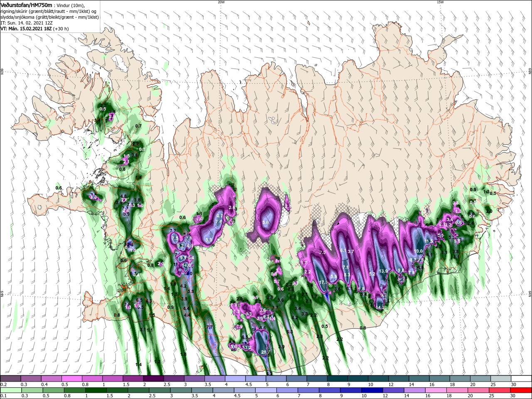Click the '7.7' value in the southwest
The height and width of the screenshot is (399, 532).
(209, 328)
